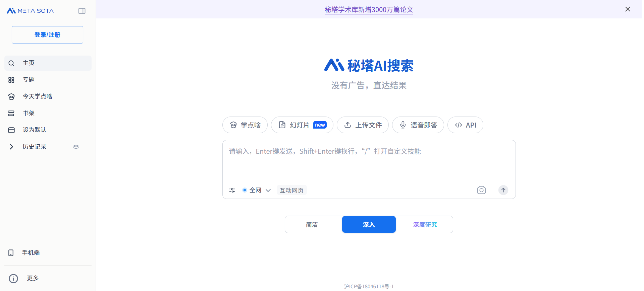
Task: Open 书架 in the sidebar
Action: tap(48, 113)
